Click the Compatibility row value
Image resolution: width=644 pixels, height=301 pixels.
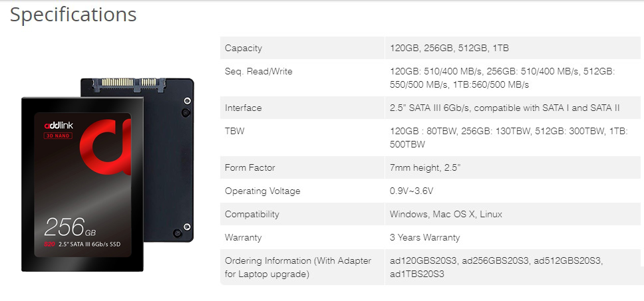(x=446, y=214)
